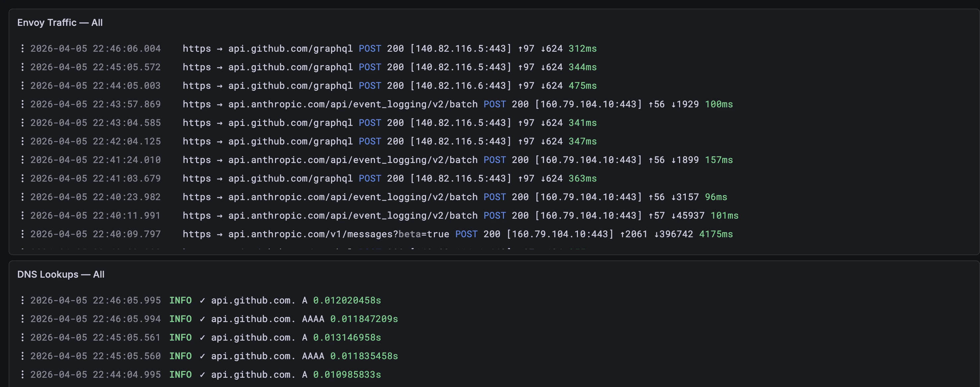Click the 2026-04-05 22:45:05.561 DNS timestamp
The width and height of the screenshot is (980, 387).
96,338
